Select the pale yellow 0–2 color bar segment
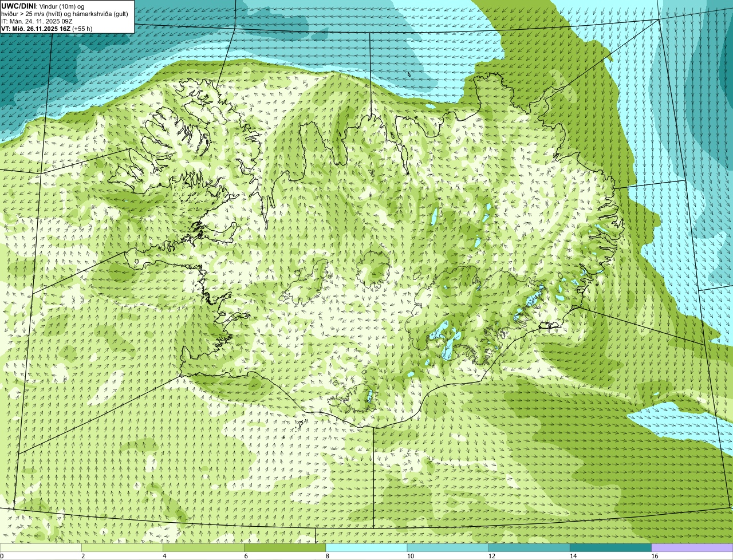This screenshot has width=733, height=560. point(41,547)
